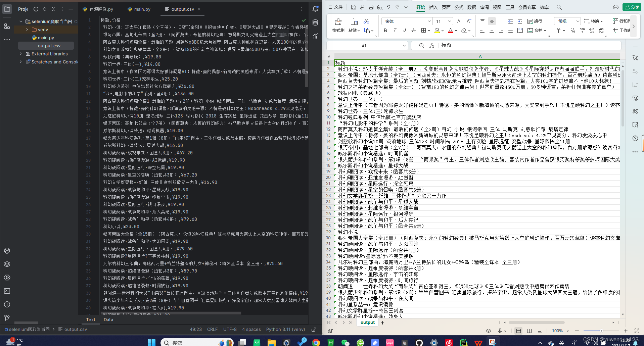644x346 pixels.
Task: Click the 合并 merge cells button
Action: point(537,31)
